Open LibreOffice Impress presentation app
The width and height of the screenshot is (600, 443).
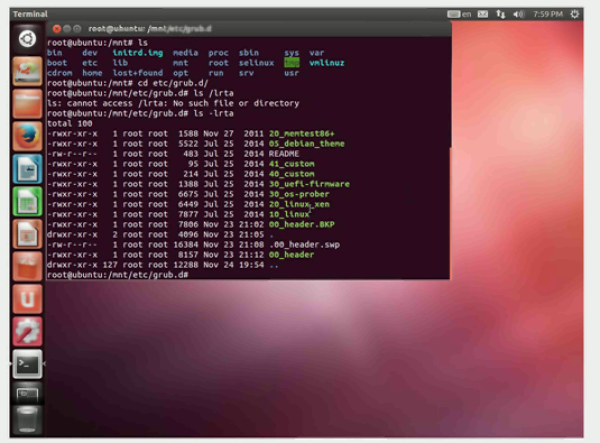click(x=26, y=233)
